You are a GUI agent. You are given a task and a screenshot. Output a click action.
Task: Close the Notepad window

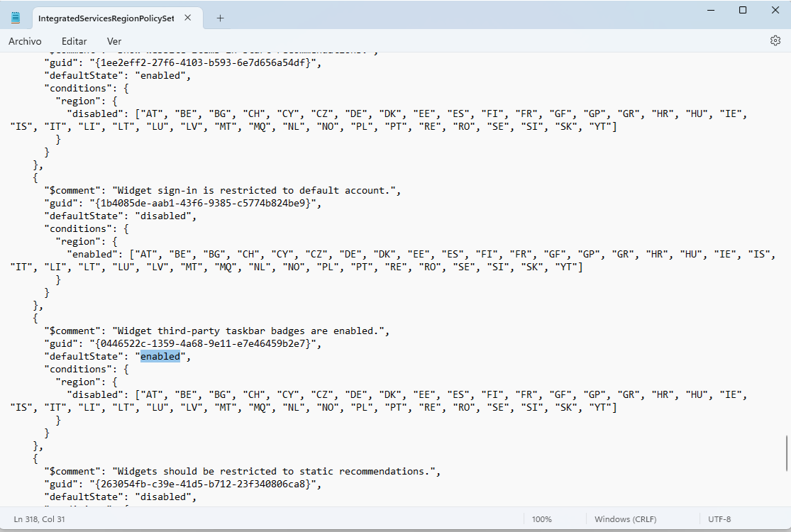click(775, 10)
